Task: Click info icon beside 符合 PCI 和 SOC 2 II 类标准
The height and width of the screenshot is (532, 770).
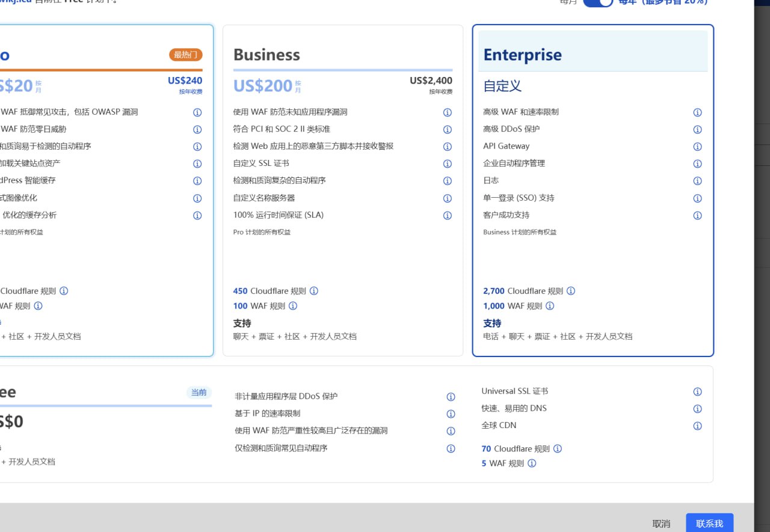Action: pos(447,129)
